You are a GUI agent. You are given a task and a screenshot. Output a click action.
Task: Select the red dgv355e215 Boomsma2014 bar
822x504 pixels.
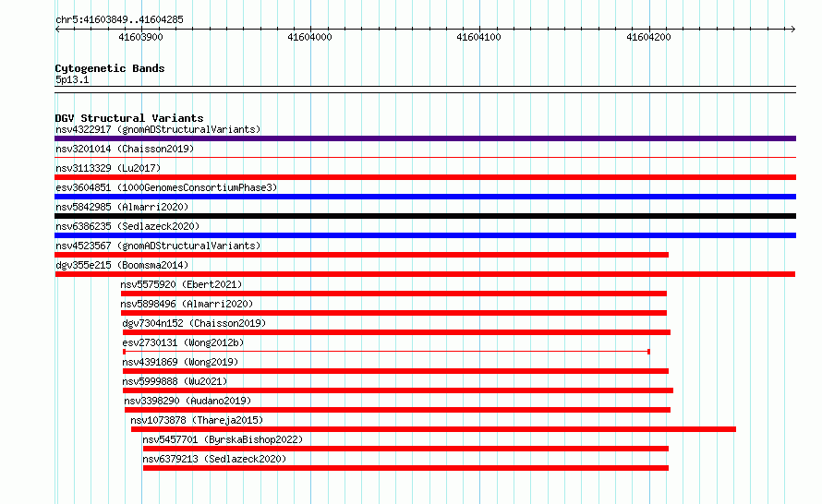pos(425,274)
